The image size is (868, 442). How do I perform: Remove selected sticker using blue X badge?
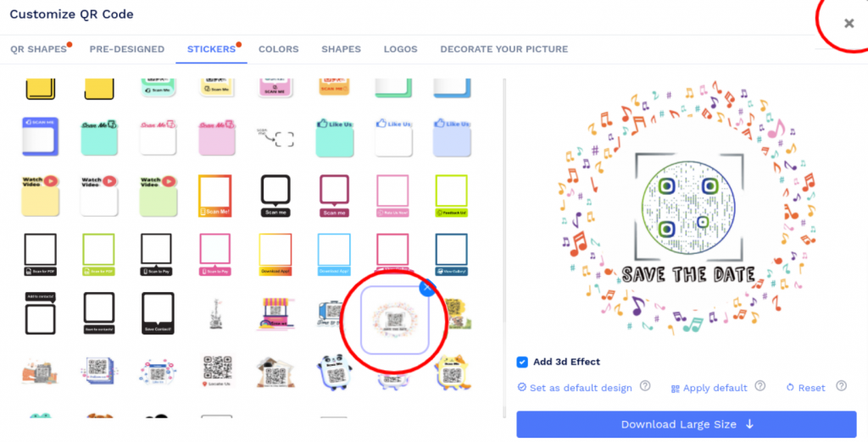(x=427, y=288)
